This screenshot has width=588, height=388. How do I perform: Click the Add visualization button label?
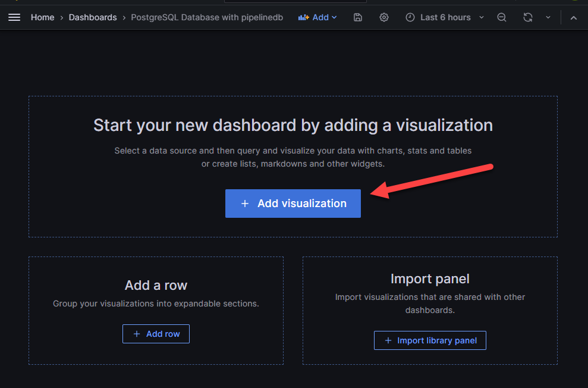[301, 204]
